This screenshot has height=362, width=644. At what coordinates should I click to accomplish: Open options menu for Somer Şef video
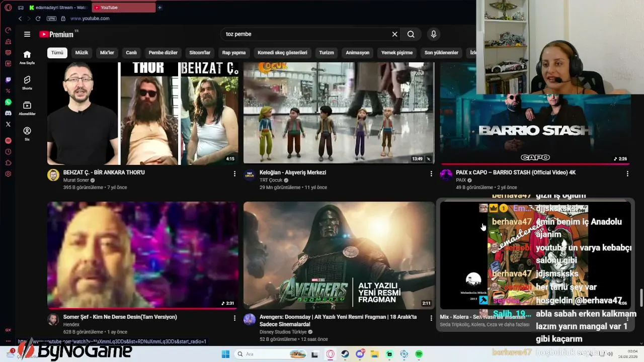click(x=234, y=318)
